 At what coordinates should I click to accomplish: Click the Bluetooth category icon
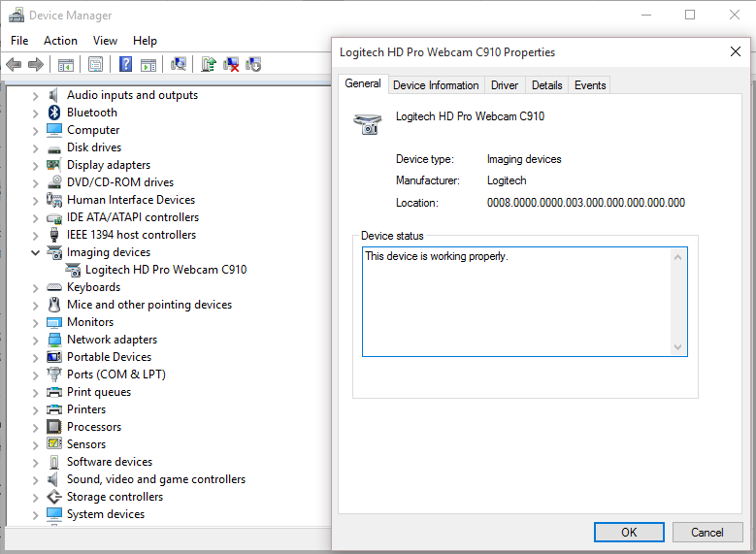tap(54, 113)
